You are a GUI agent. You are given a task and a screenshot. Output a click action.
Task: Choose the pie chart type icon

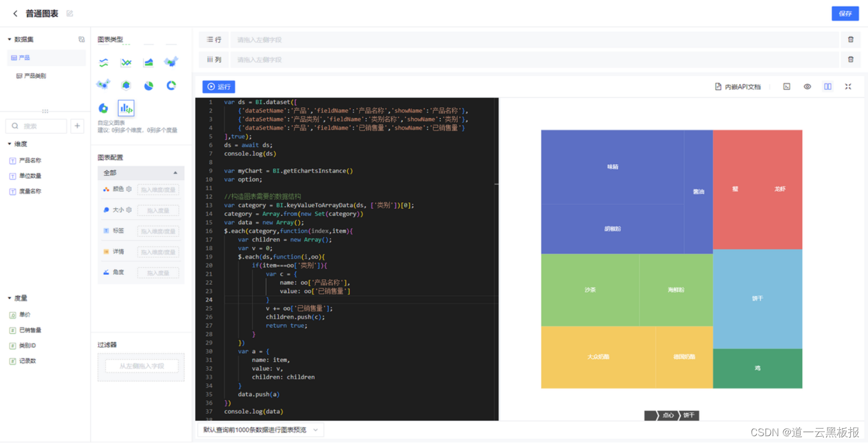click(149, 85)
